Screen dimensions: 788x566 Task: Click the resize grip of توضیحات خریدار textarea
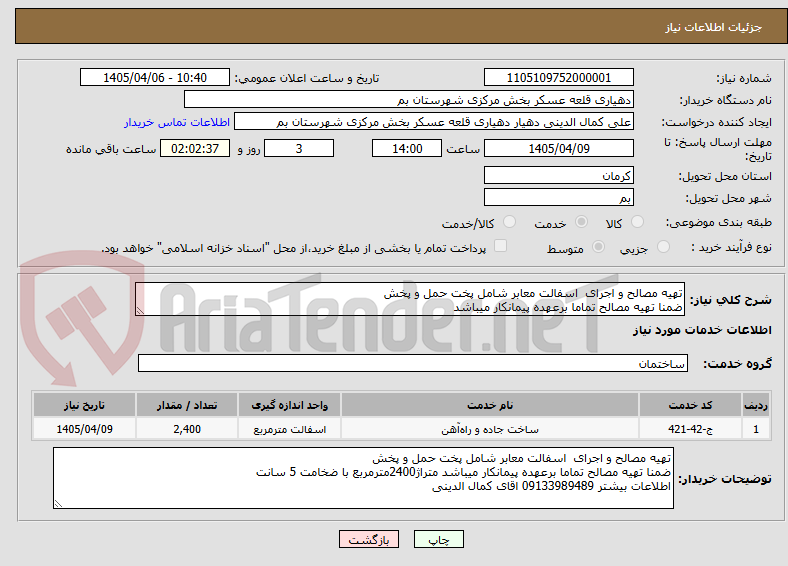pos(58,503)
